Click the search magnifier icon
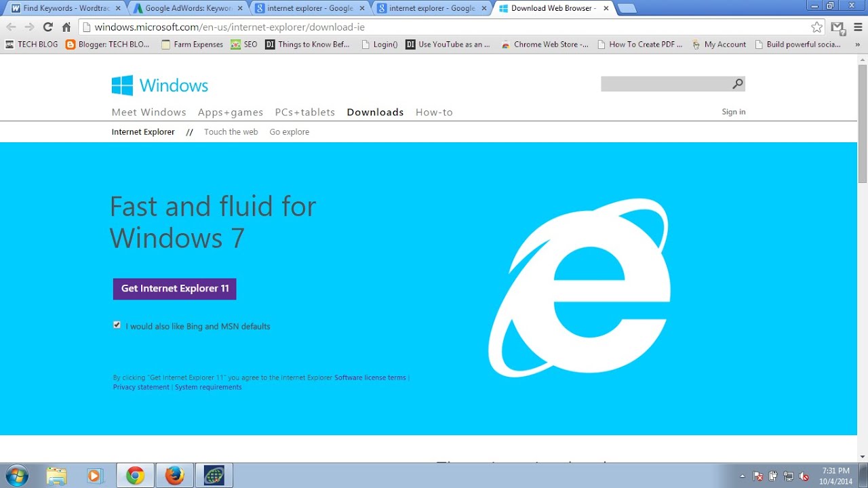The image size is (868, 488). (738, 84)
